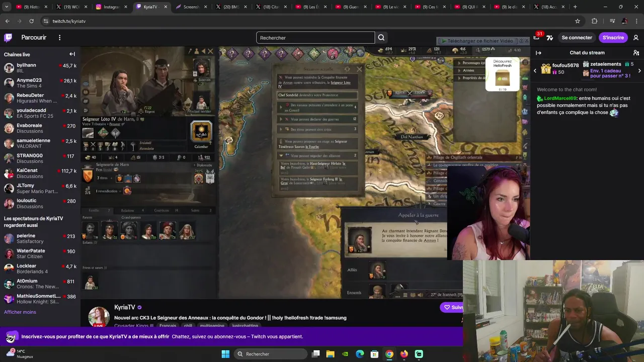Screen dimensions: 644x362
Task: Open JLTomy Super Mario Party channel
Action: click(40, 189)
